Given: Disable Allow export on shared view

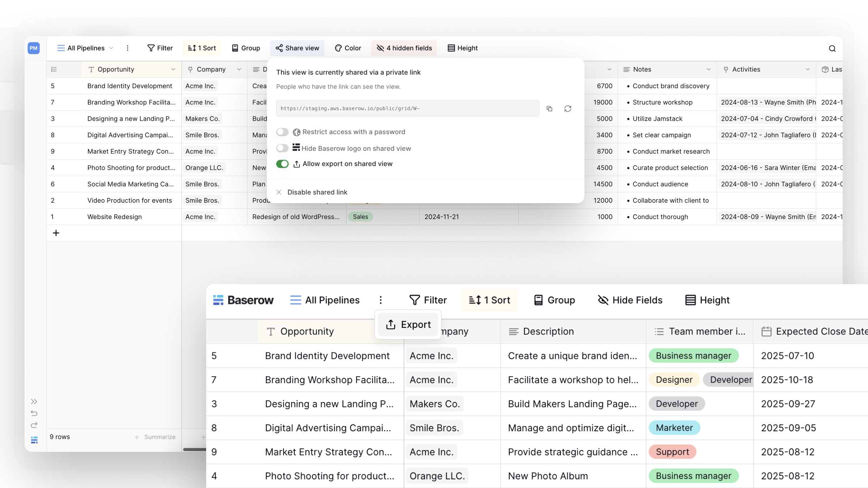Looking at the screenshot, I should 282,164.
